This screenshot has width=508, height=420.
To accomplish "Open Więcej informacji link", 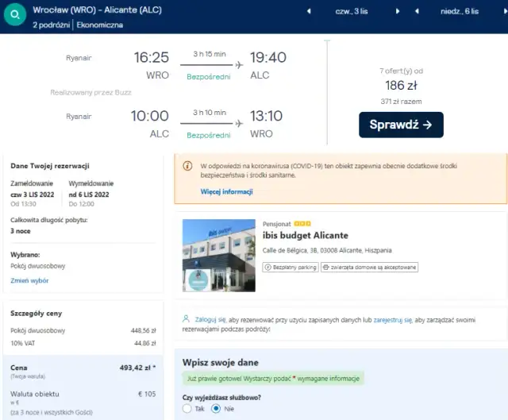I will pos(226,191).
